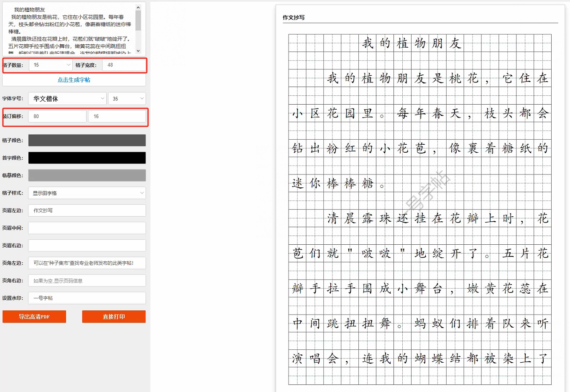Click the text area scrollbar down arrow

tap(138, 51)
